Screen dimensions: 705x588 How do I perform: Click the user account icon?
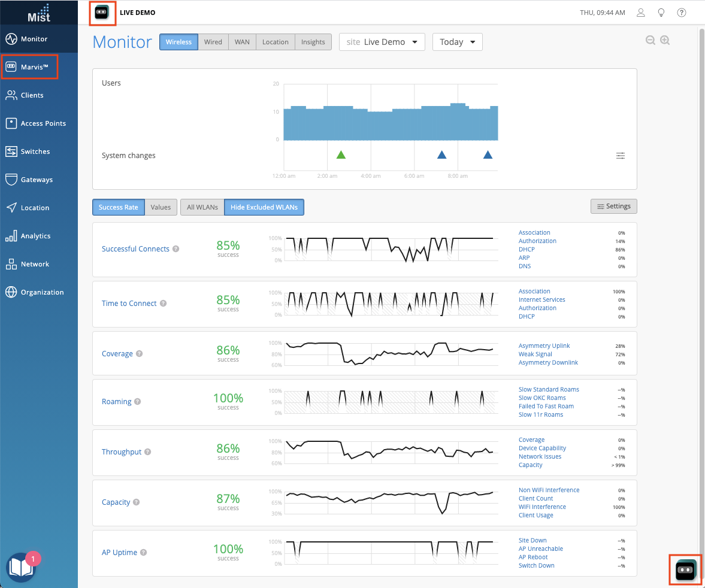point(641,13)
